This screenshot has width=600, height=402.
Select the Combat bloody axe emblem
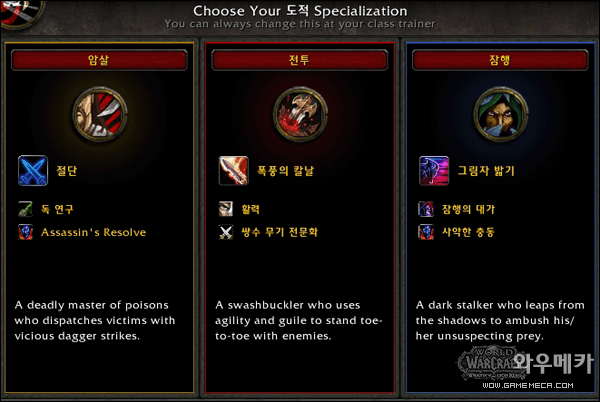(x=300, y=114)
